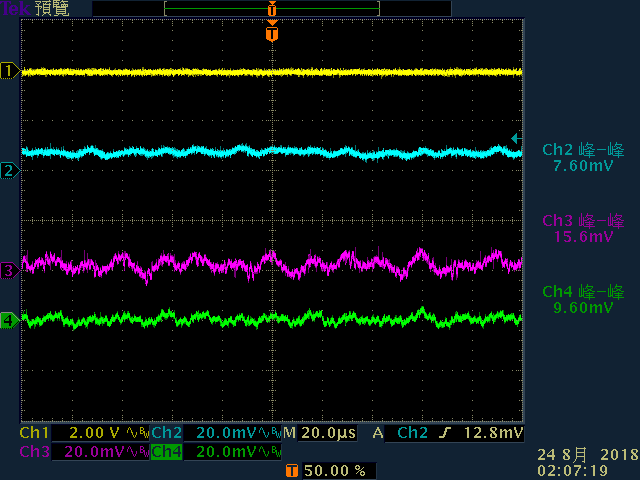Click the yellow channel 1 ground marker
640x480 pixels.
click(x=10, y=71)
